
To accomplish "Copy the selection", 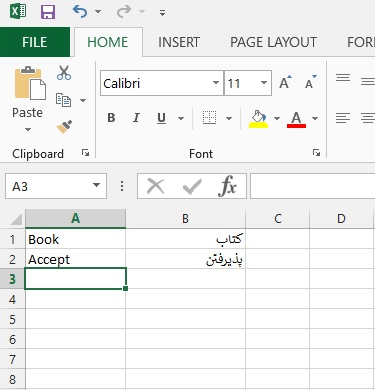I will click(x=63, y=100).
